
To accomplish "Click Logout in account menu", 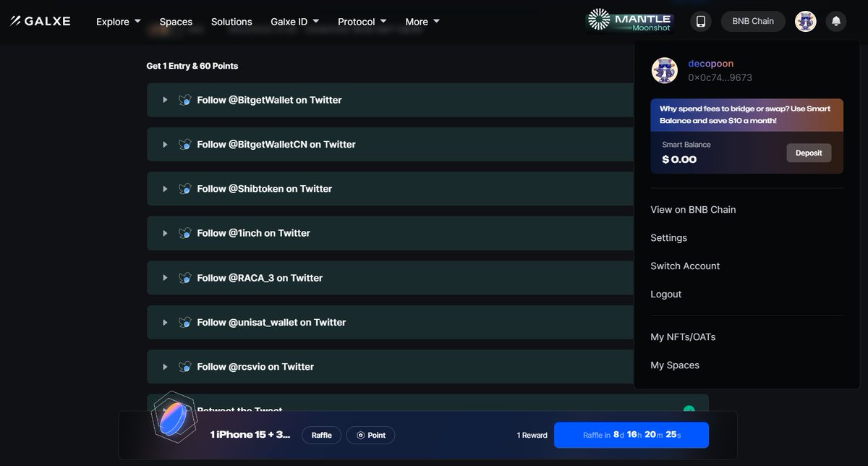I will (665, 295).
